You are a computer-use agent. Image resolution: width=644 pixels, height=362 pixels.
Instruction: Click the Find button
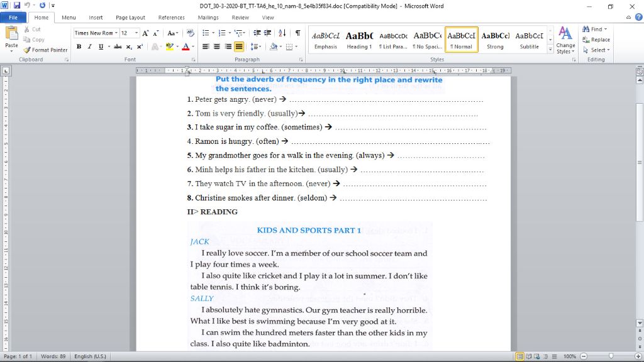tap(594, 29)
